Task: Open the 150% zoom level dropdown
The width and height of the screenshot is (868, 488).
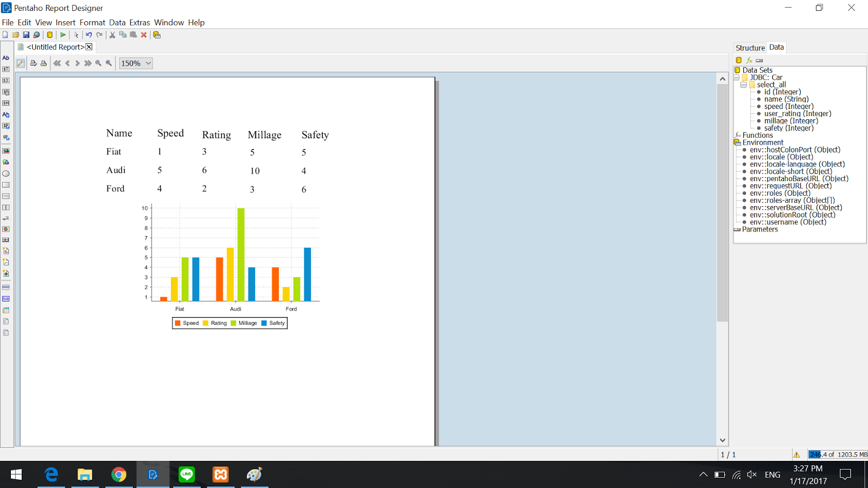Action: point(147,63)
